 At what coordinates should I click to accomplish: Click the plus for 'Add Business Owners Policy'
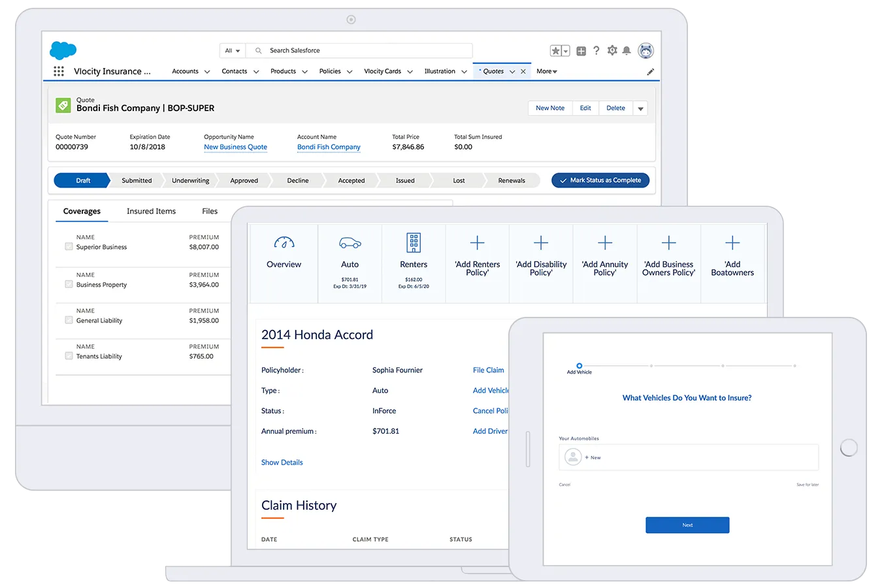pyautogui.click(x=668, y=243)
